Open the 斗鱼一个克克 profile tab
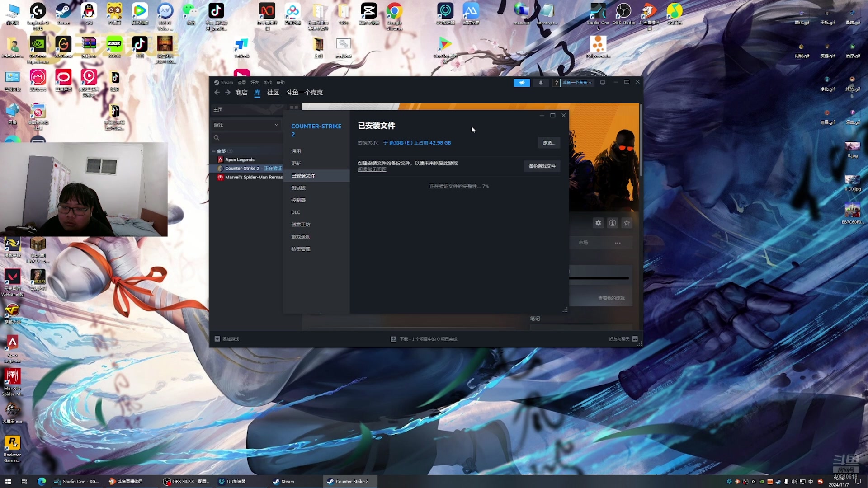868x488 pixels. (x=304, y=92)
